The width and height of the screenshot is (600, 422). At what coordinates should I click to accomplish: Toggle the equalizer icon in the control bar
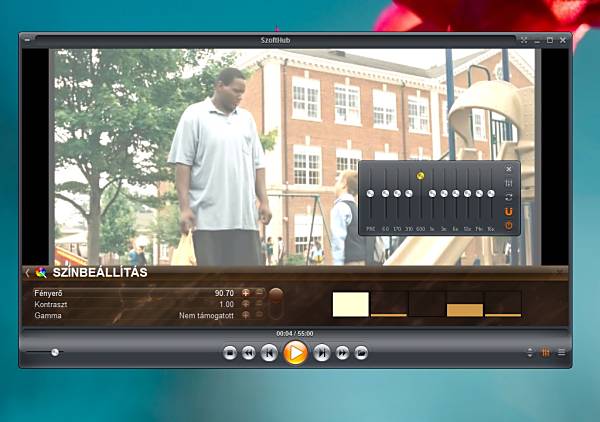coord(545,352)
